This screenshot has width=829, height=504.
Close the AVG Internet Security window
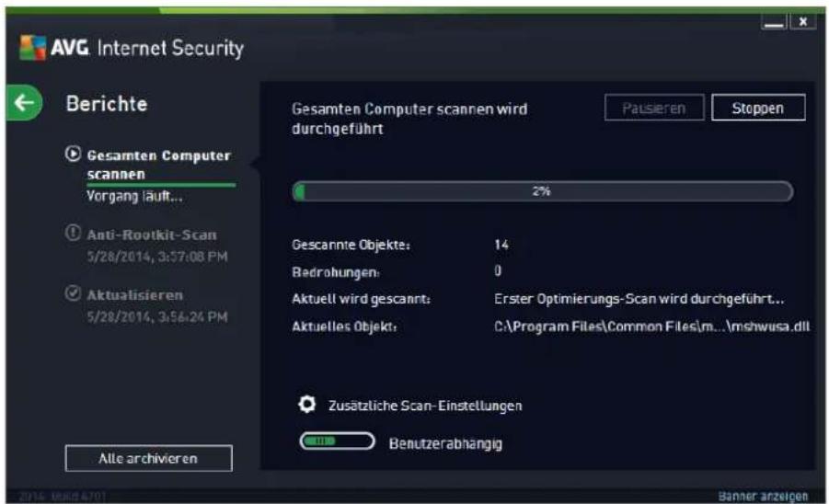[802, 22]
